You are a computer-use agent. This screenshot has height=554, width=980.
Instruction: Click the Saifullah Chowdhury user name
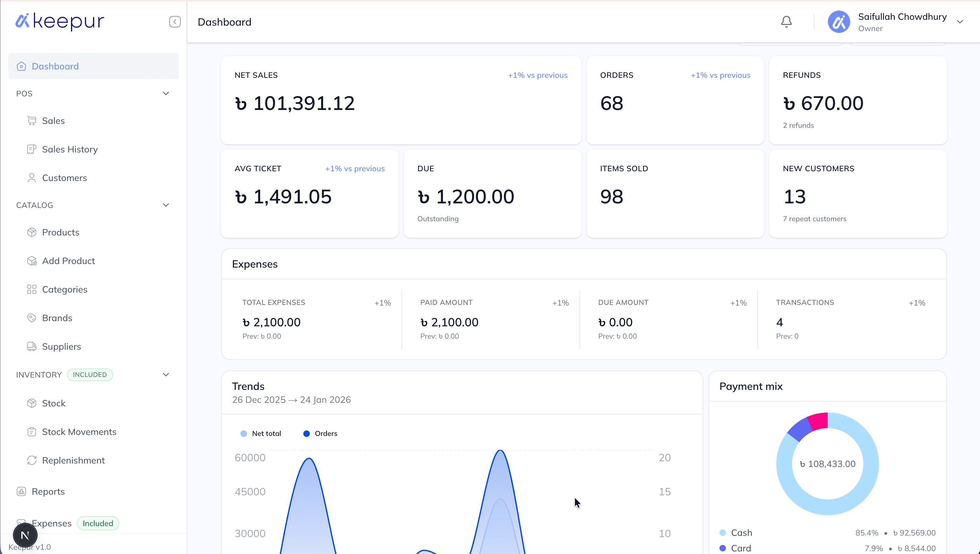[x=902, y=17]
